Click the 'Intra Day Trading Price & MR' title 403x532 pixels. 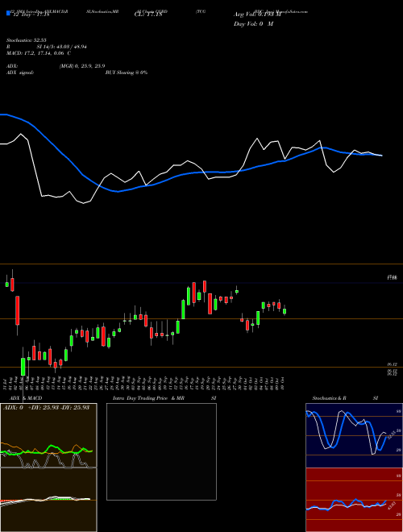pos(148,398)
